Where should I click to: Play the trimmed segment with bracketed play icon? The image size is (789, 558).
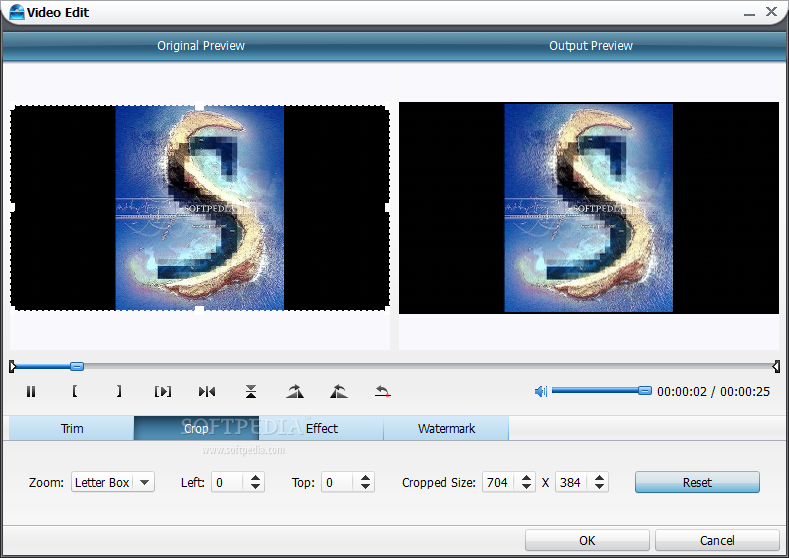tap(163, 391)
